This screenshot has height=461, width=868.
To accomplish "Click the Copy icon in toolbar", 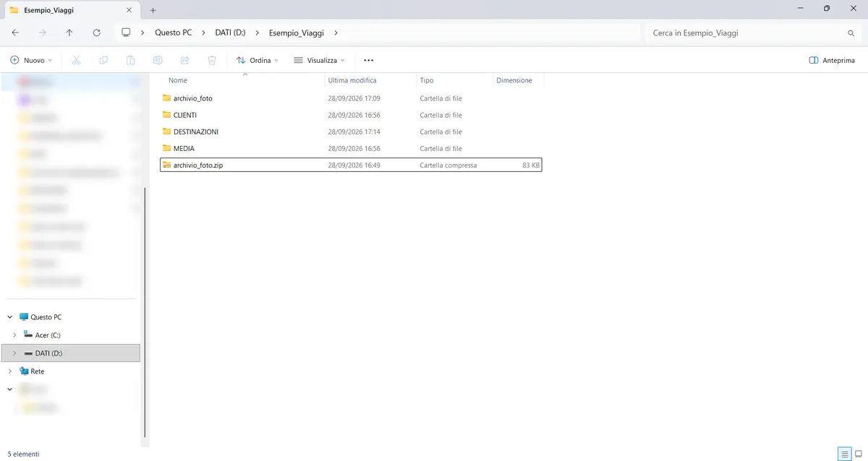I will click(x=103, y=60).
